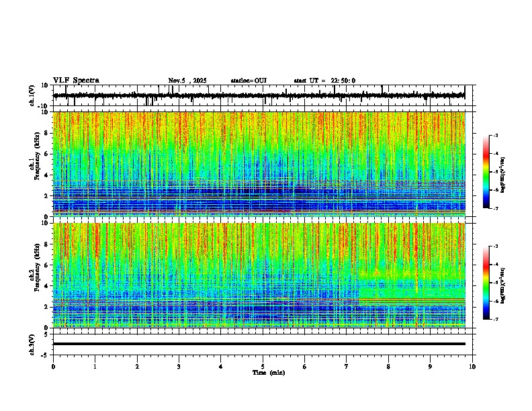
Task: Click the ch.2 spectrogram color scale bar
Action: [486, 283]
